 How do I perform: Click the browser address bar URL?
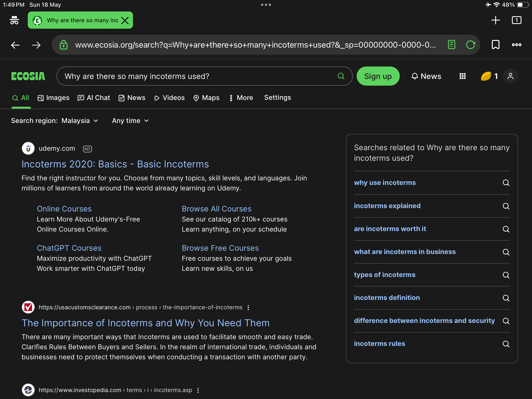pyautogui.click(x=255, y=45)
